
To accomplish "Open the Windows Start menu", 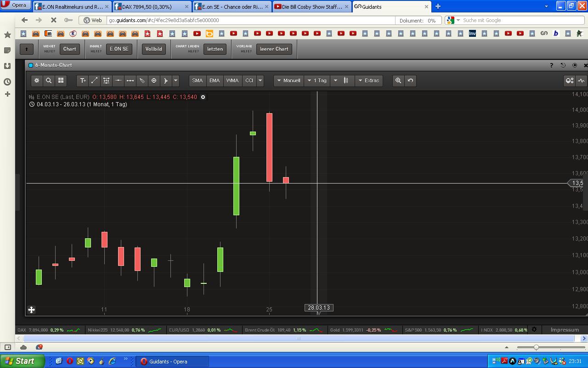I will coord(23,361).
